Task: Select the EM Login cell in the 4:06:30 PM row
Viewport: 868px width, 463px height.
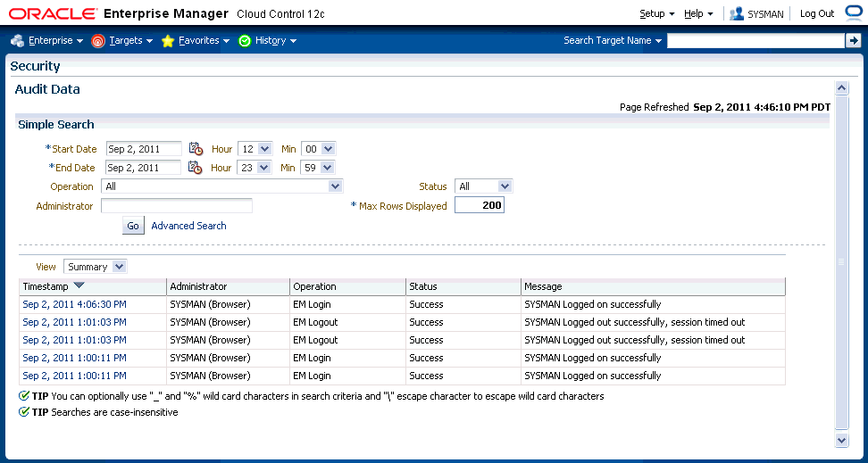Action: (347, 304)
